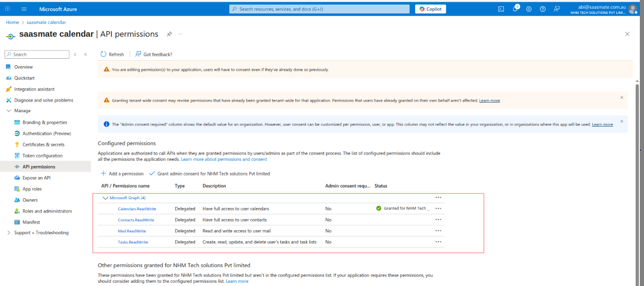Open Token configuration in sidebar
The height and width of the screenshot is (286, 644).
click(42, 156)
